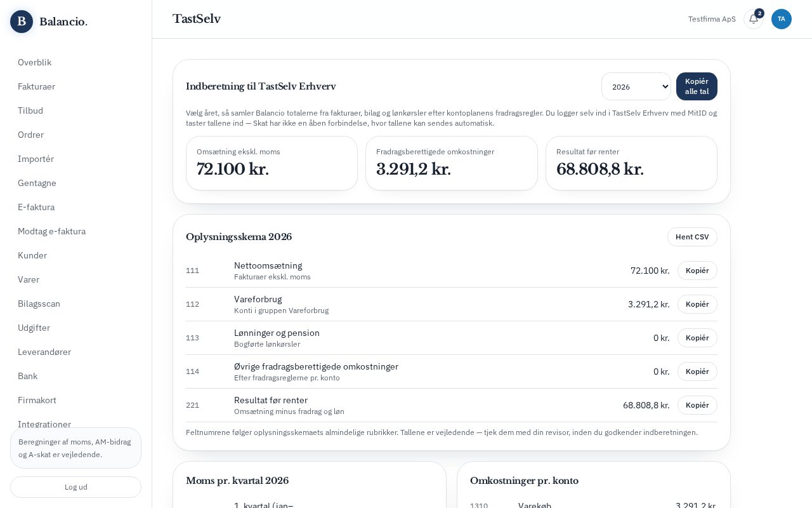The width and height of the screenshot is (812, 508).
Task: Go to Firmakort
Action: coord(76,400)
